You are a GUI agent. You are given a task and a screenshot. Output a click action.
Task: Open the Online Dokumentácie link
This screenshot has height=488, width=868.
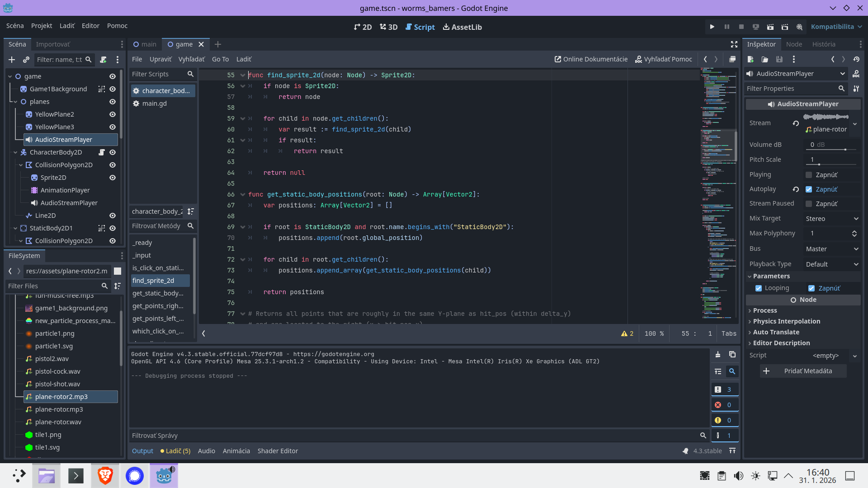tap(590, 59)
